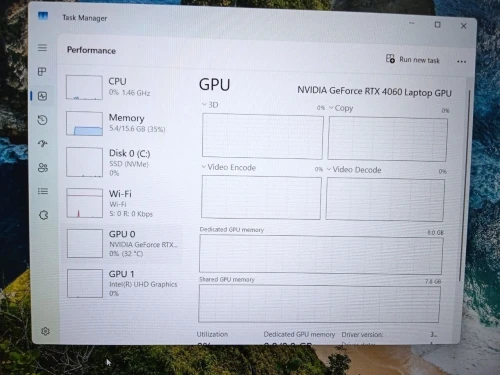This screenshot has height=375, width=500.
Task: Click the 5.4/15.6 GB (35%) memory text
Action: pyautogui.click(x=137, y=129)
